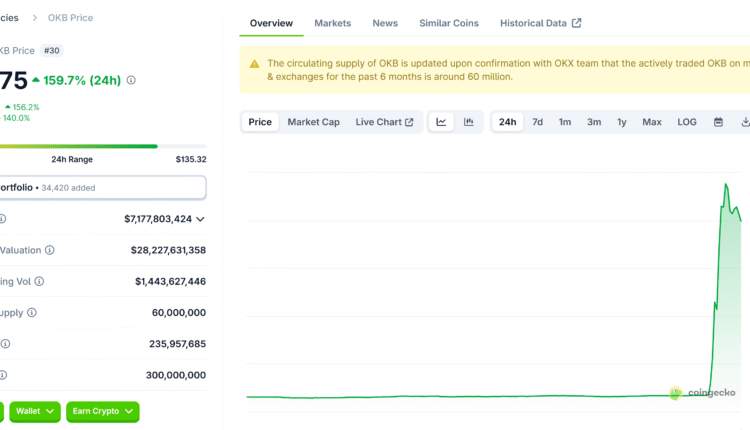The width and height of the screenshot is (750, 430).
Task: Open the calendar date picker icon
Action: tap(718, 122)
